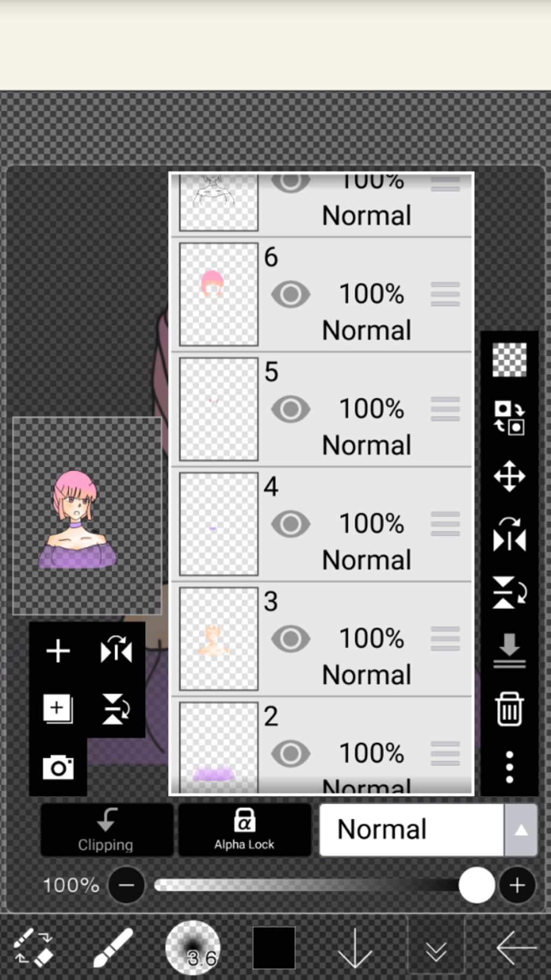Add a new layer with plus icon
Viewport: 551px width, 980px height.
pyautogui.click(x=58, y=651)
